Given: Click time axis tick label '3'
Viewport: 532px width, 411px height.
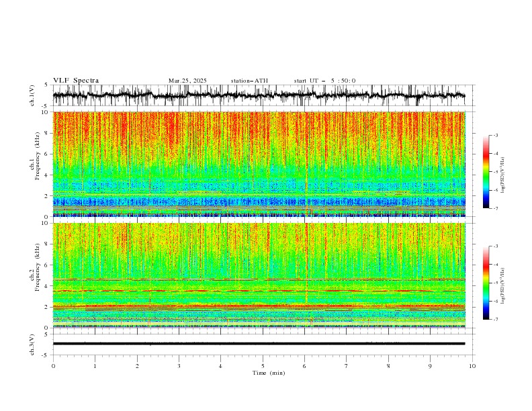Looking at the screenshot, I should 179,366.
